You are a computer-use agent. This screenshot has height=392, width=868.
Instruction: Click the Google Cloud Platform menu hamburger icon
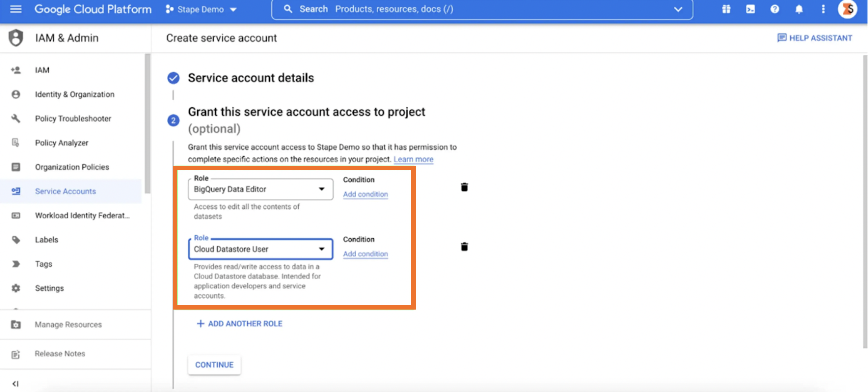point(15,9)
